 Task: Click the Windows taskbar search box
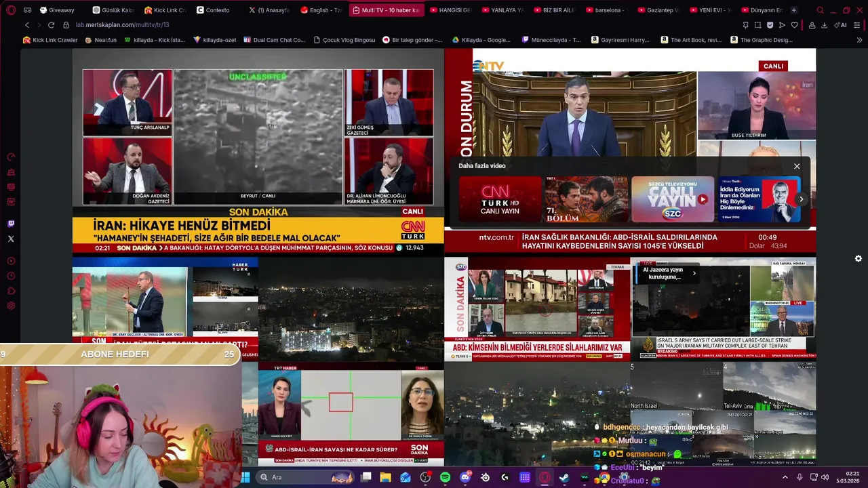tap(305, 477)
